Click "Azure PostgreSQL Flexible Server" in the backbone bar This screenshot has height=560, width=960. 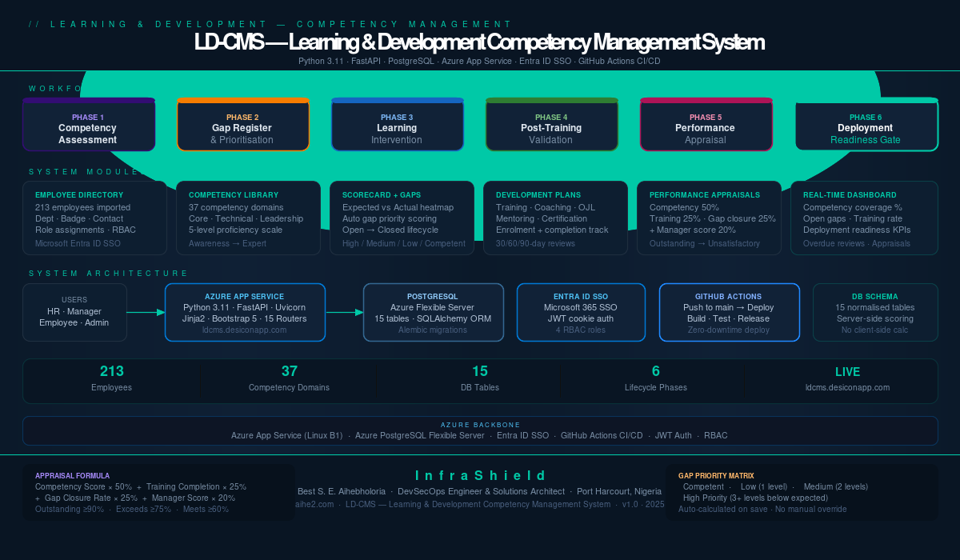[420, 436]
